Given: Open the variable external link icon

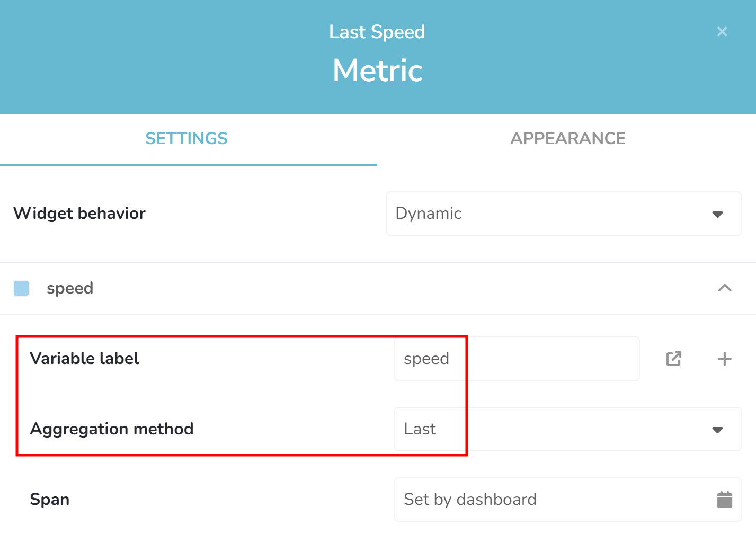Looking at the screenshot, I should coord(673,359).
